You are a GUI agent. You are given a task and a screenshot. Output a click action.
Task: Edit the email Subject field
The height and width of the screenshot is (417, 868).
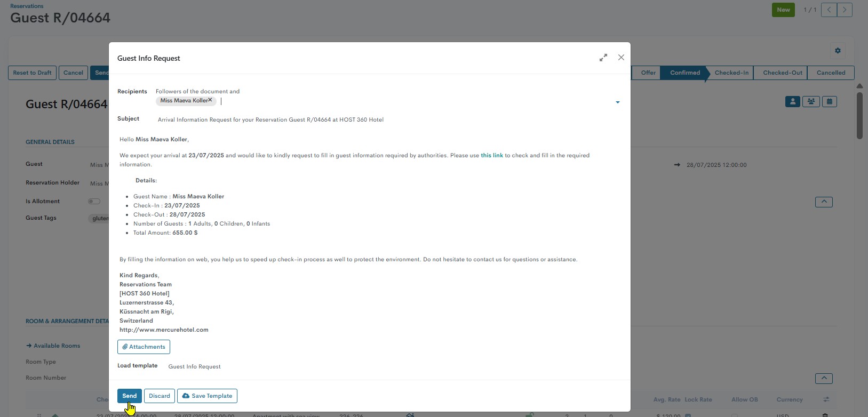(389, 119)
